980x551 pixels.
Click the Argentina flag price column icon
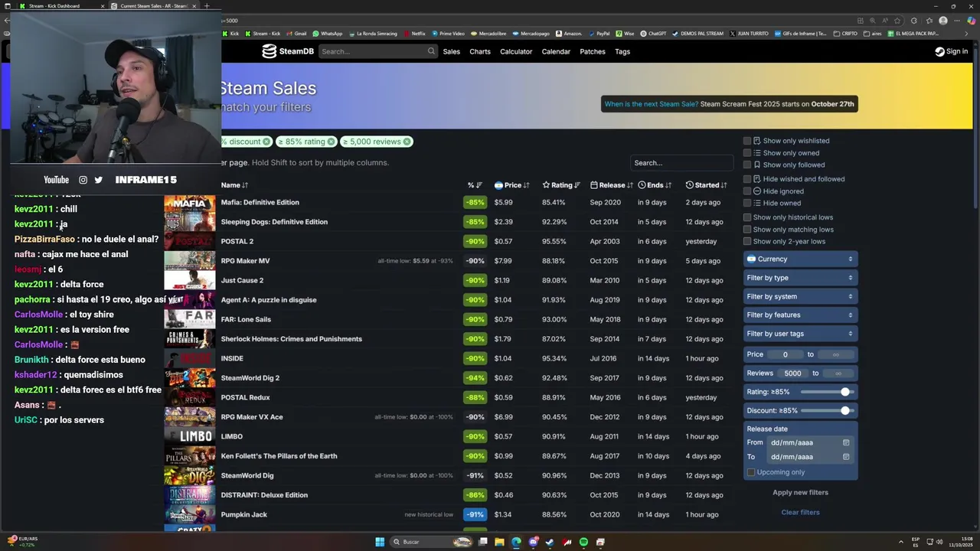pyautogui.click(x=498, y=185)
